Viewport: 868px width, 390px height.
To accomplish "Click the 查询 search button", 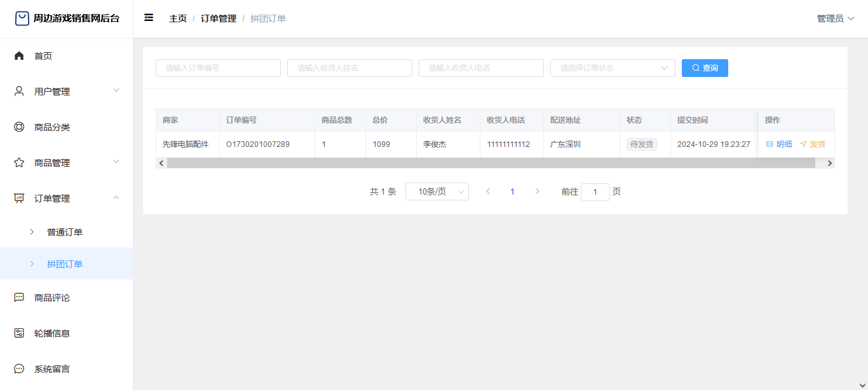I will [705, 68].
